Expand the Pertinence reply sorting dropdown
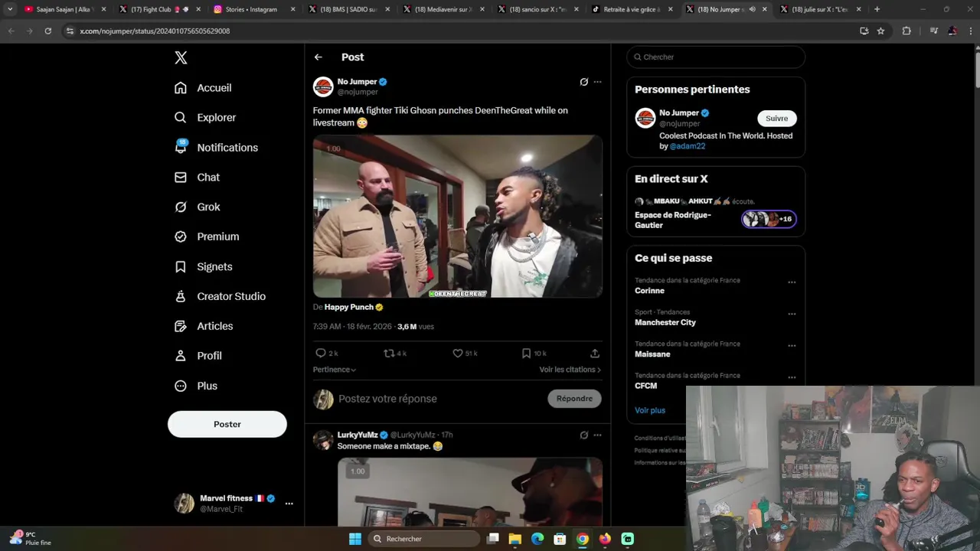 pyautogui.click(x=335, y=370)
